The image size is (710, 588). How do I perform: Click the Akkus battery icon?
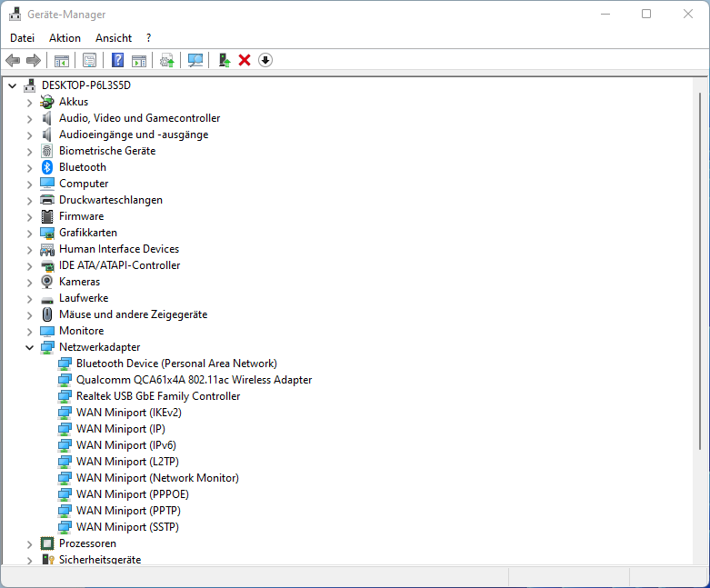pyautogui.click(x=47, y=102)
